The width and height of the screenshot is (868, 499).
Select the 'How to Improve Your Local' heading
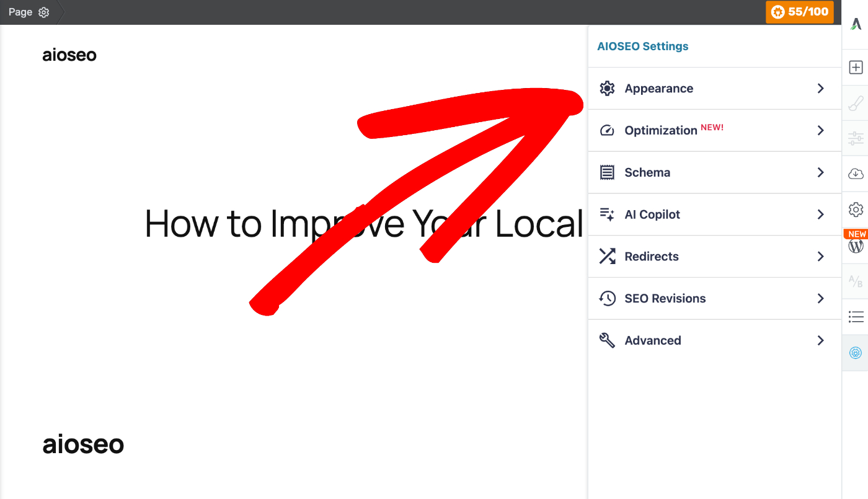tap(364, 223)
